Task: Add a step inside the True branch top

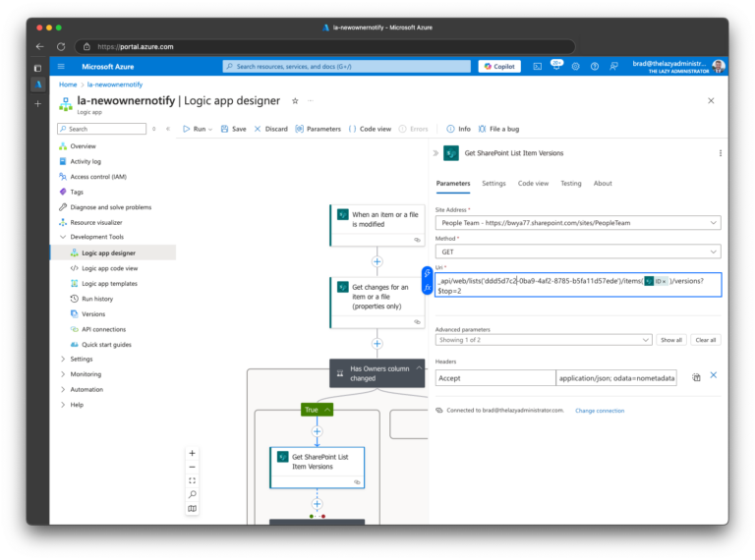Action: [x=317, y=431]
